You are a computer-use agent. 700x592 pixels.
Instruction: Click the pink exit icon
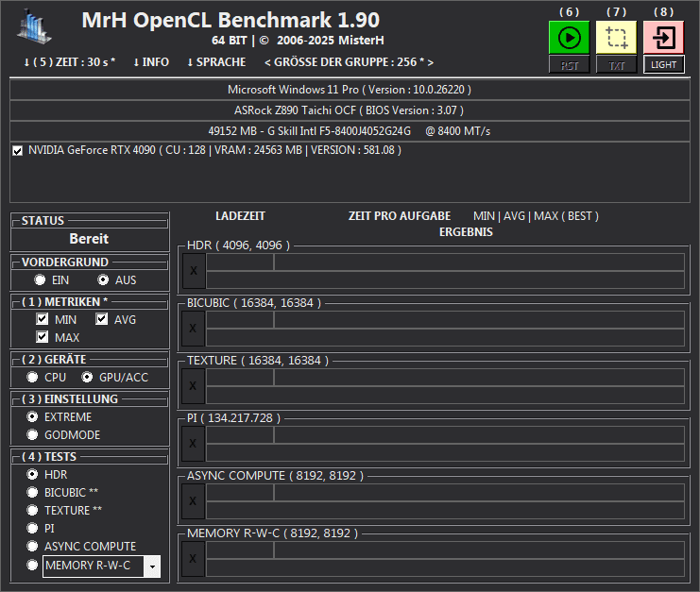point(663,38)
